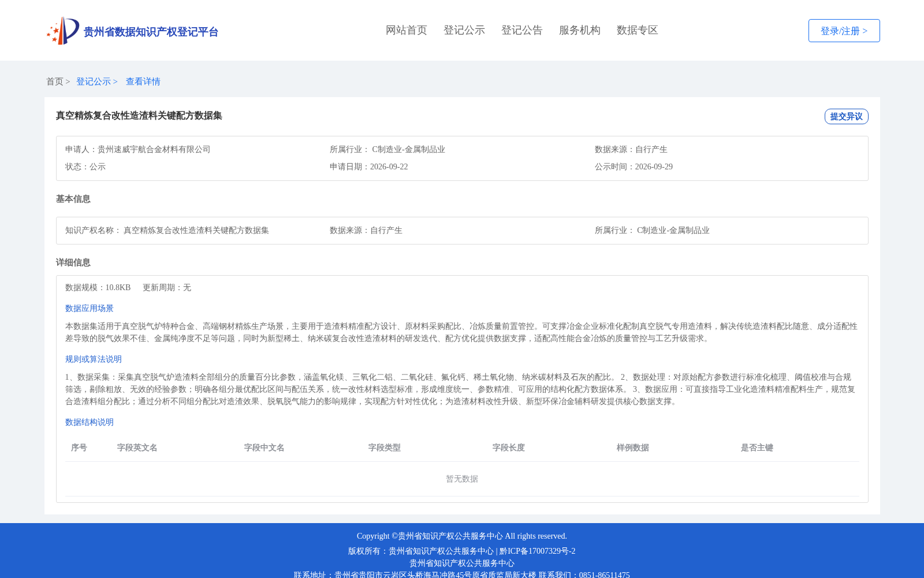
Task: Click the 公示时间：2026-09-29 field
Action: 634,166
